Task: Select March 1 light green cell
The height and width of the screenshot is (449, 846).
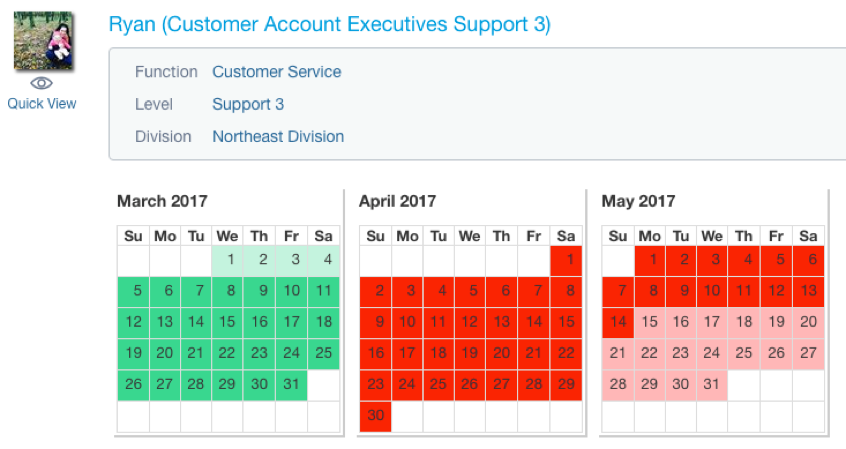Action: coord(228,261)
